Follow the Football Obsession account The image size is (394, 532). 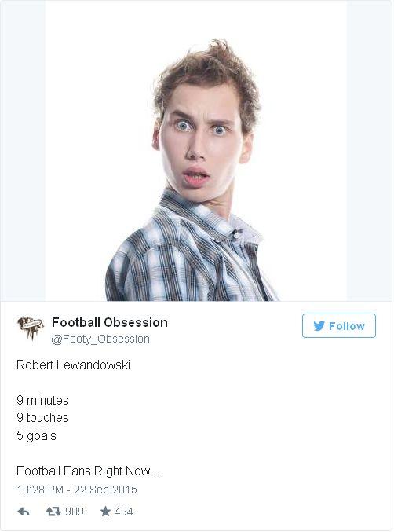[339, 325]
